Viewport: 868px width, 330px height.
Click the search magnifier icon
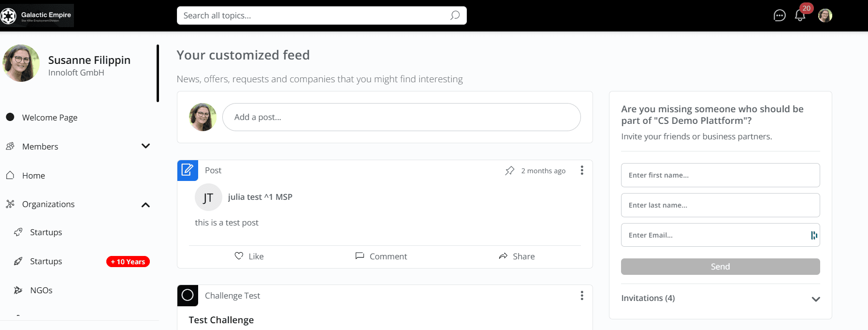(x=455, y=15)
